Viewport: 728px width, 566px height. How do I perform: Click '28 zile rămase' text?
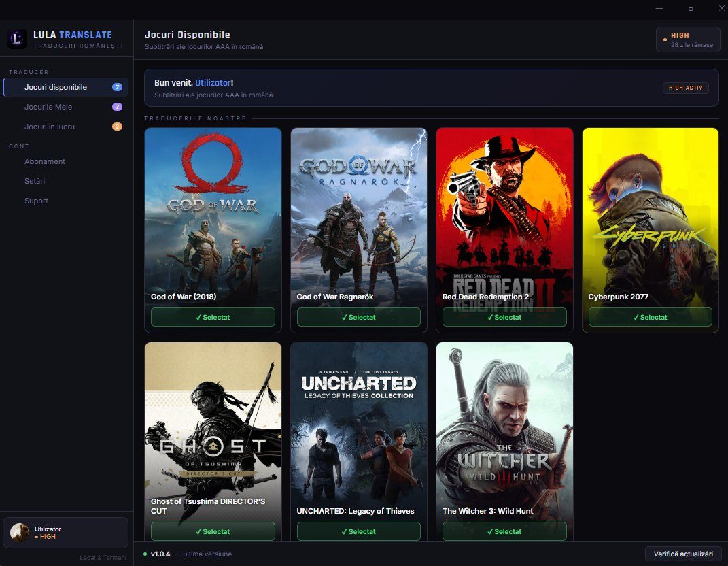click(x=692, y=45)
